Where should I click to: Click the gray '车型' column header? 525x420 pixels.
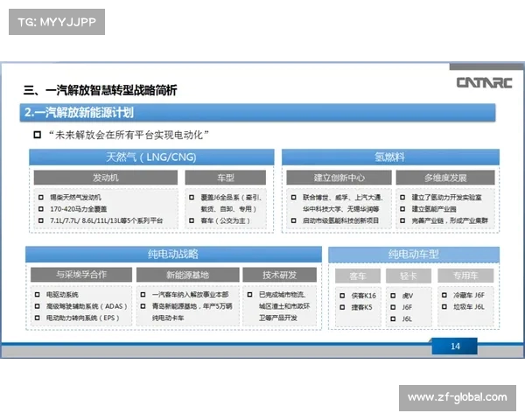(226, 178)
